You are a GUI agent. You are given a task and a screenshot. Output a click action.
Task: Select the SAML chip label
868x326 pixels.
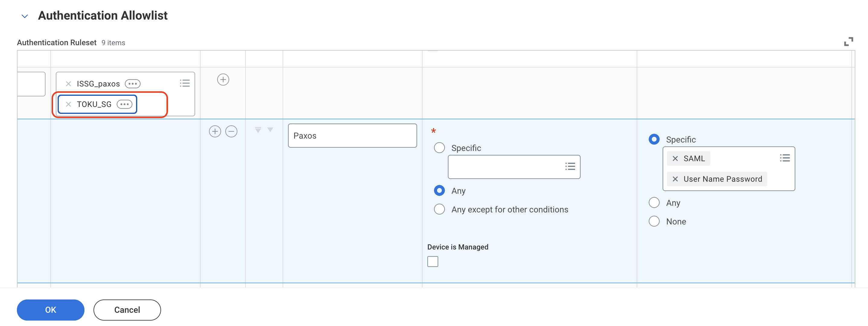(x=694, y=158)
